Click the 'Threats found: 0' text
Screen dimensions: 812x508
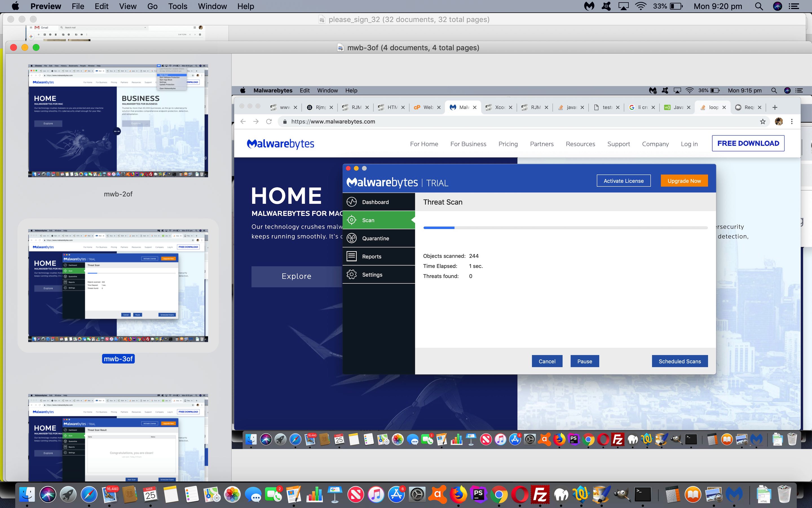point(448,276)
